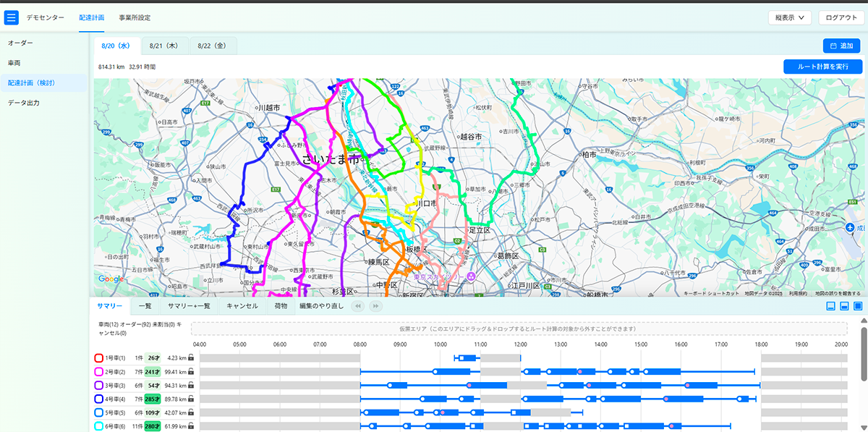The image size is (868, 432).
Task: Click the 追加 button
Action: pyautogui.click(x=841, y=46)
